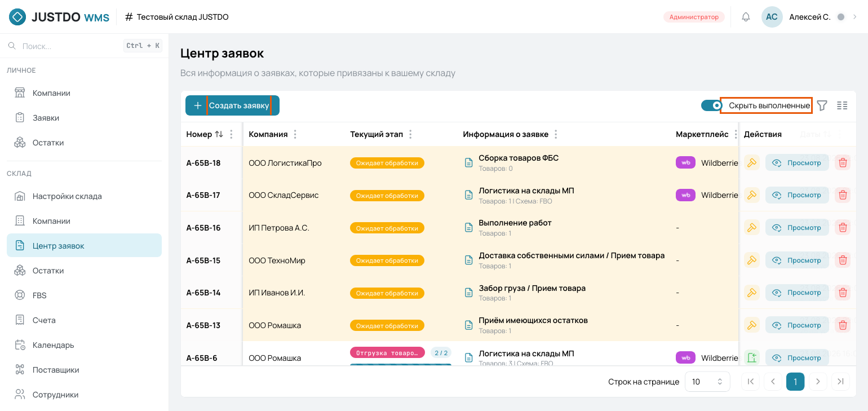The image size is (868, 411).
Task: Open the rows-per-page dropdown showing 10
Action: click(x=707, y=382)
